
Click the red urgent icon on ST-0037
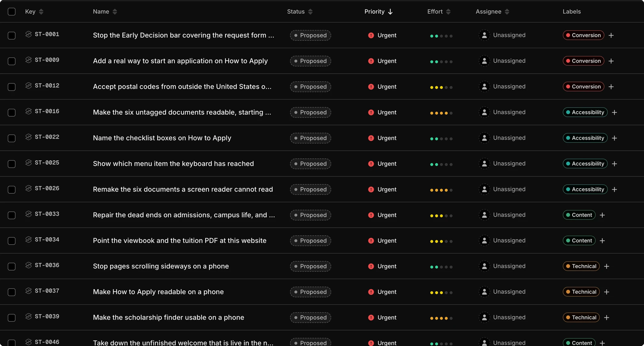tap(371, 292)
